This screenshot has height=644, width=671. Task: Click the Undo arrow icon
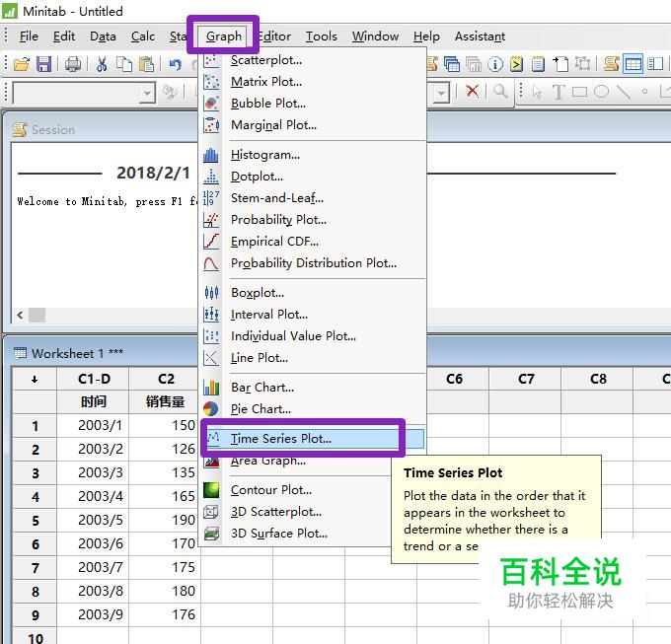[x=175, y=64]
